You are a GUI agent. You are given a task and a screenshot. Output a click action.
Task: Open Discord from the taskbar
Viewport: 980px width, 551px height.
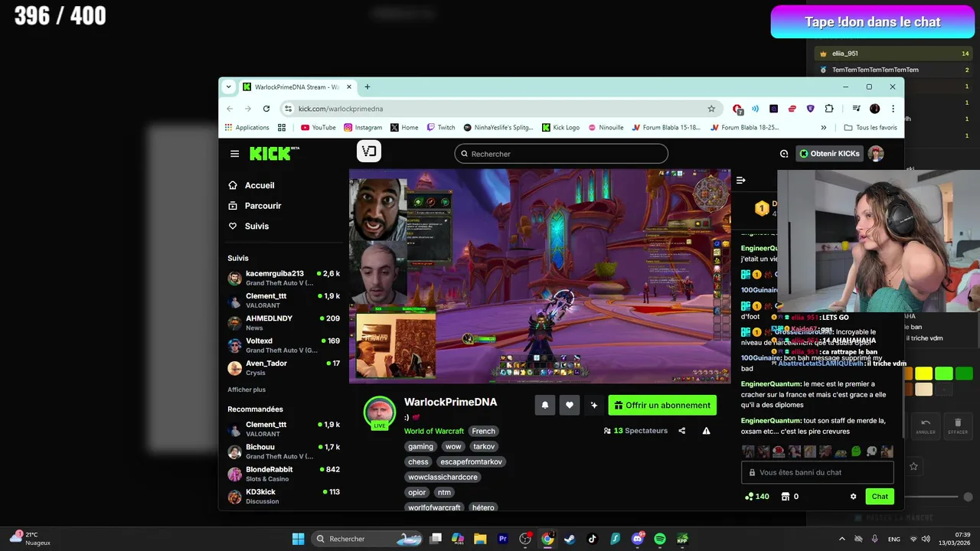coord(637,539)
